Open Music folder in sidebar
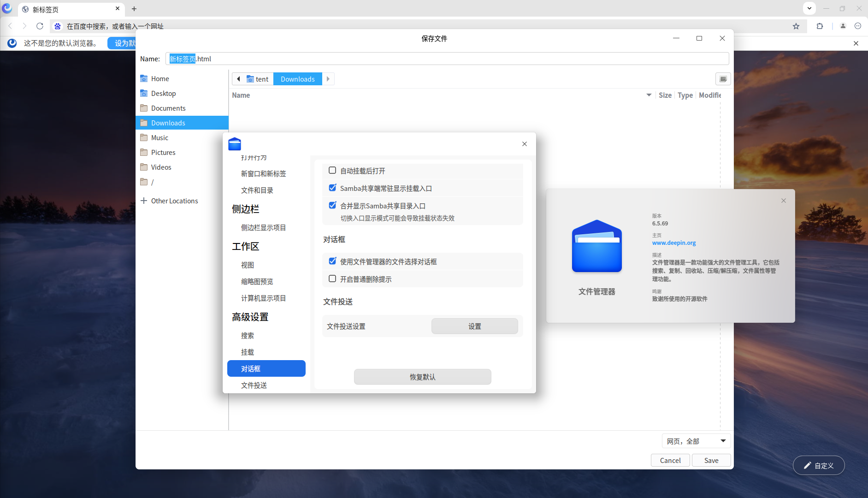The height and width of the screenshot is (498, 868). click(x=182, y=138)
